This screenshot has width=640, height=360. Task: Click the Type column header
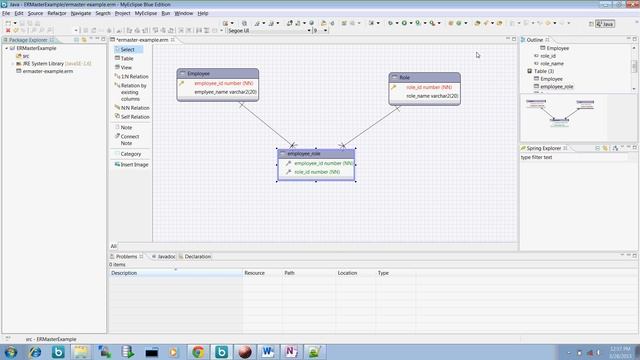(x=395, y=273)
